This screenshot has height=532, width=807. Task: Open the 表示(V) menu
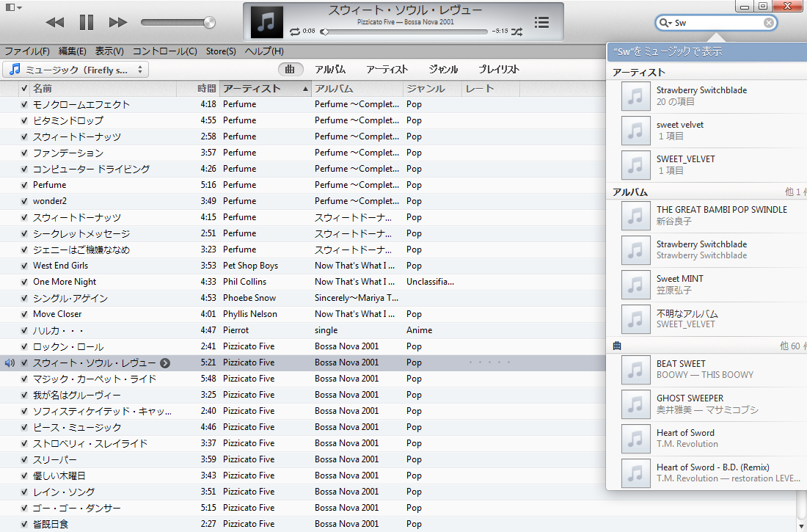(x=109, y=51)
